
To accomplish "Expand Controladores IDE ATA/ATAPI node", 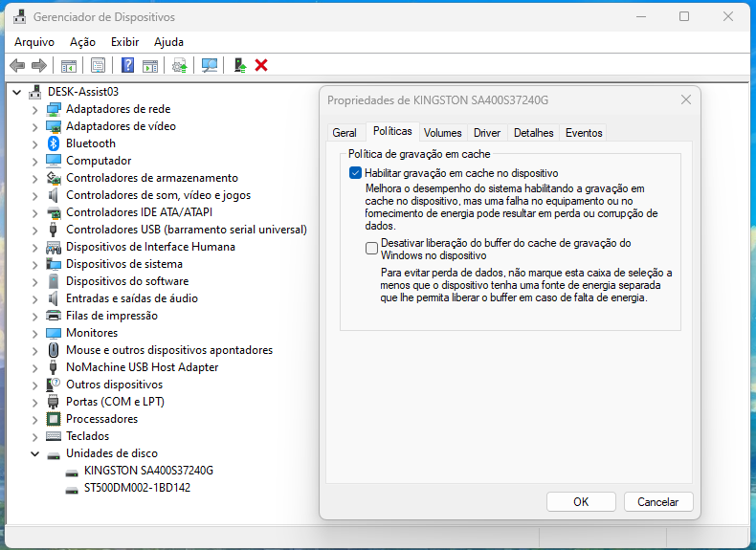I will coord(34,212).
